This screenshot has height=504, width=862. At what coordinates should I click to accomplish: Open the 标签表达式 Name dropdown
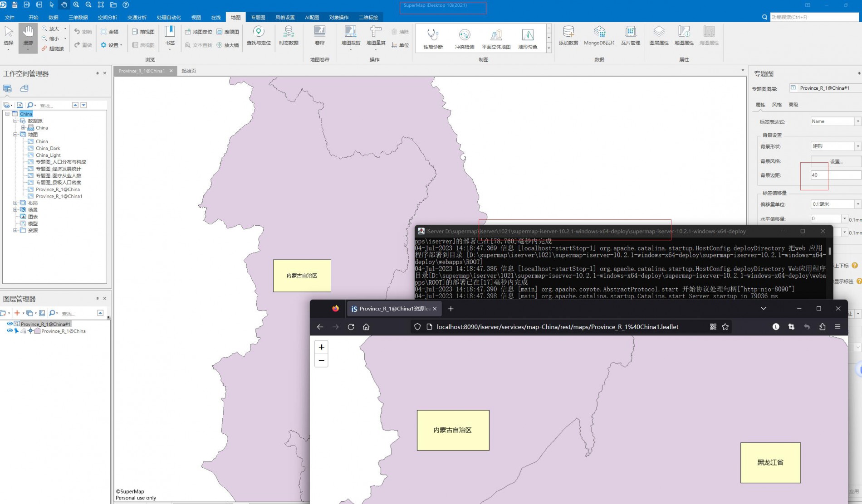[857, 121]
